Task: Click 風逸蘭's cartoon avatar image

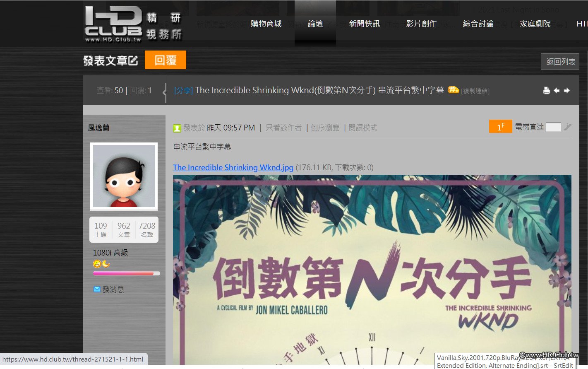Action: coord(124,176)
